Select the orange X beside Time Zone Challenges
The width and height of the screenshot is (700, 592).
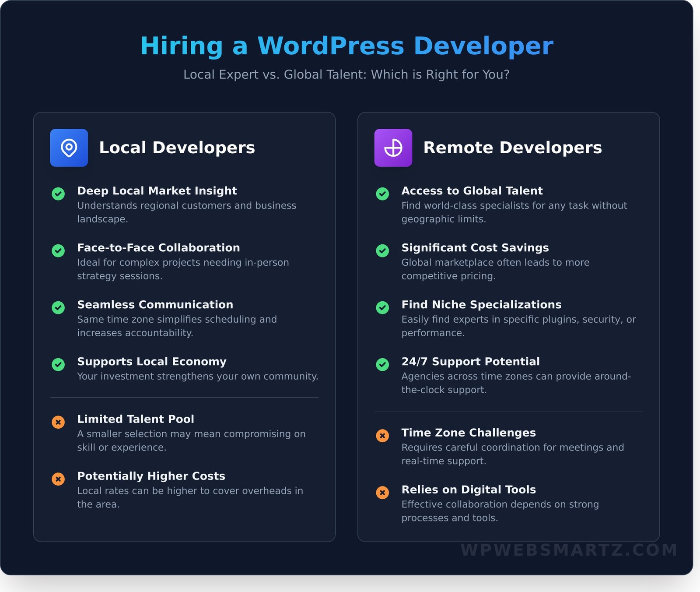point(382,436)
